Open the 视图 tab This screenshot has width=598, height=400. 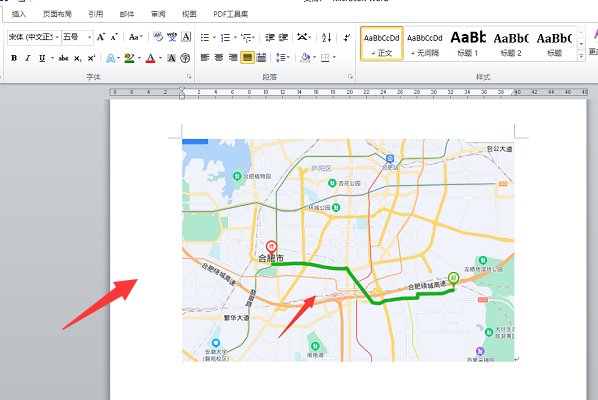tap(189, 14)
